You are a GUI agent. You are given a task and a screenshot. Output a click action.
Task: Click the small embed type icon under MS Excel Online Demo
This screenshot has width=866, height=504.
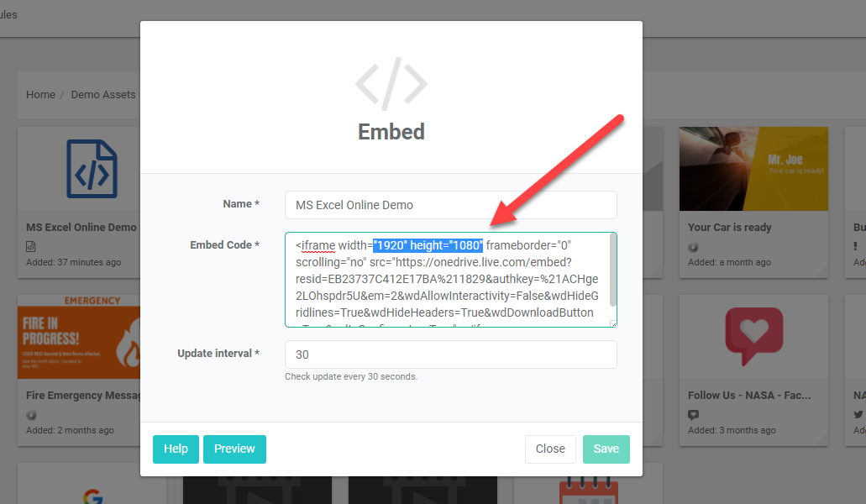tap(31, 247)
